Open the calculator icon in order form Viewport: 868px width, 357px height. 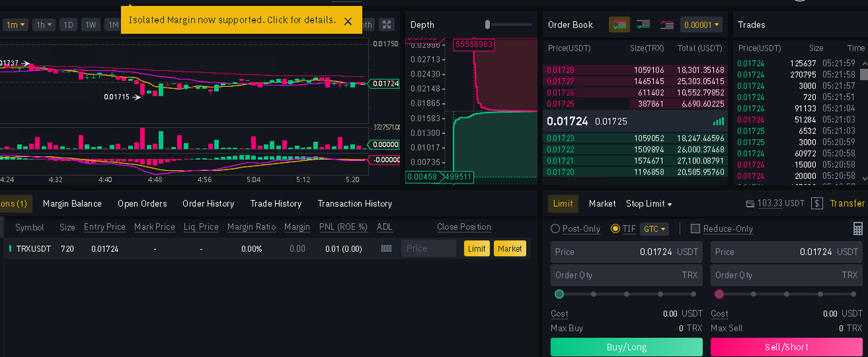click(x=858, y=229)
